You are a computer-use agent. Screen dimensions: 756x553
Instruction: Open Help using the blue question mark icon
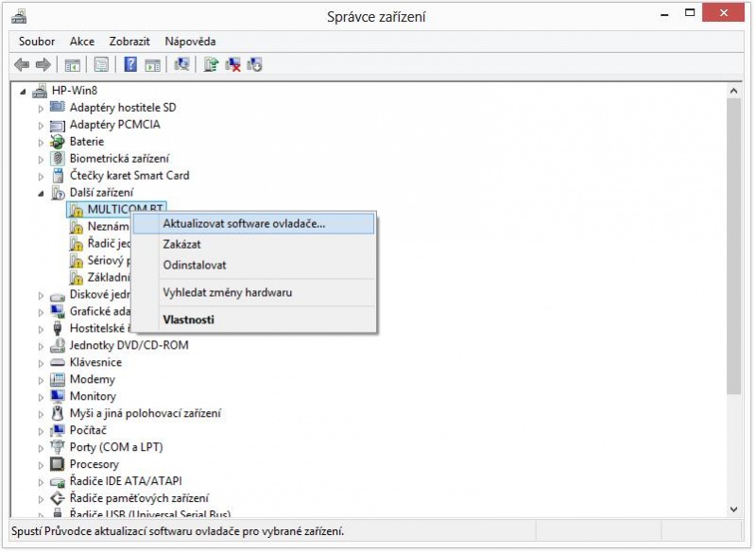pyautogui.click(x=131, y=64)
